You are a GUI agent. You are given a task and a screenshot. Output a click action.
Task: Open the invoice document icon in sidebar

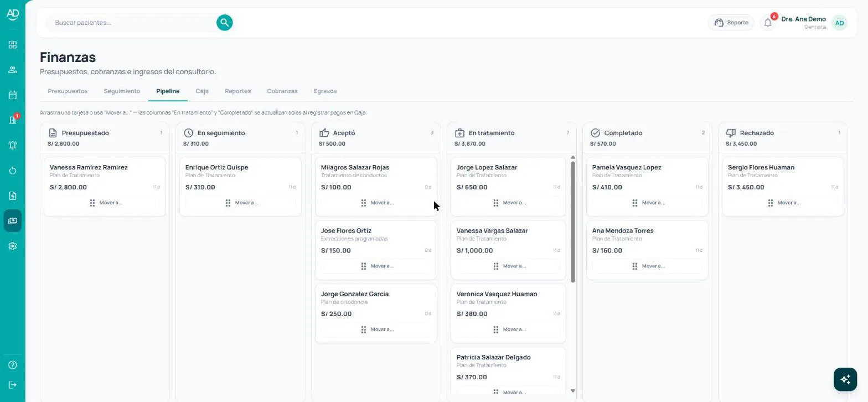point(13,195)
